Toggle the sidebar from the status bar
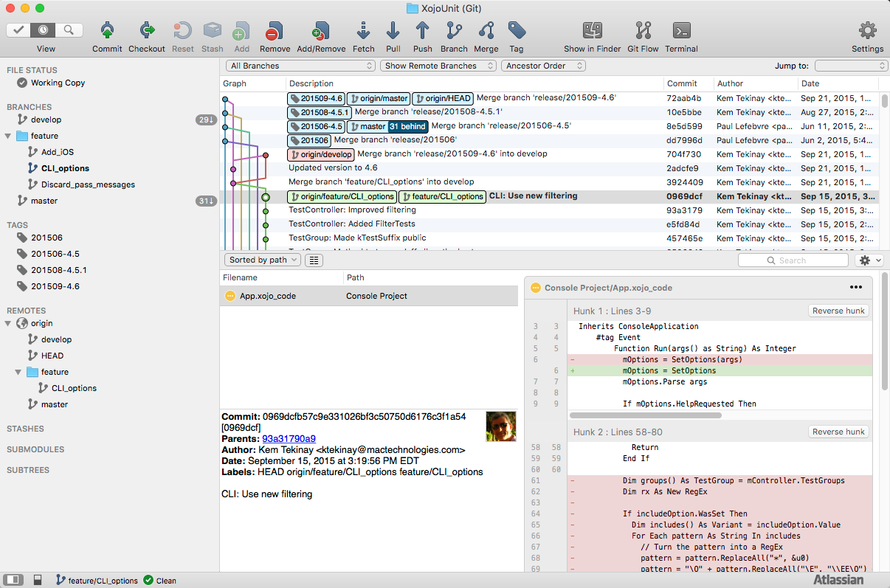The height and width of the screenshot is (588, 890). point(13,581)
